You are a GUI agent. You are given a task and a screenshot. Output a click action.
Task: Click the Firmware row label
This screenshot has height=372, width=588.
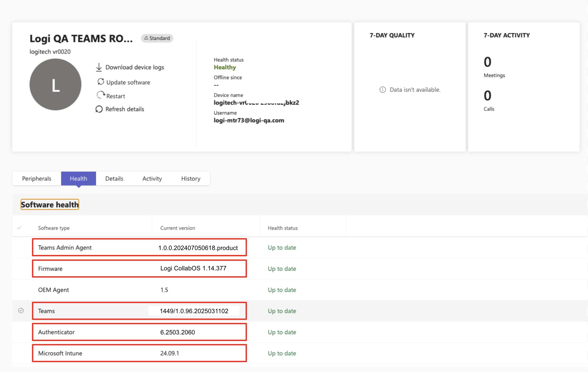click(50, 269)
